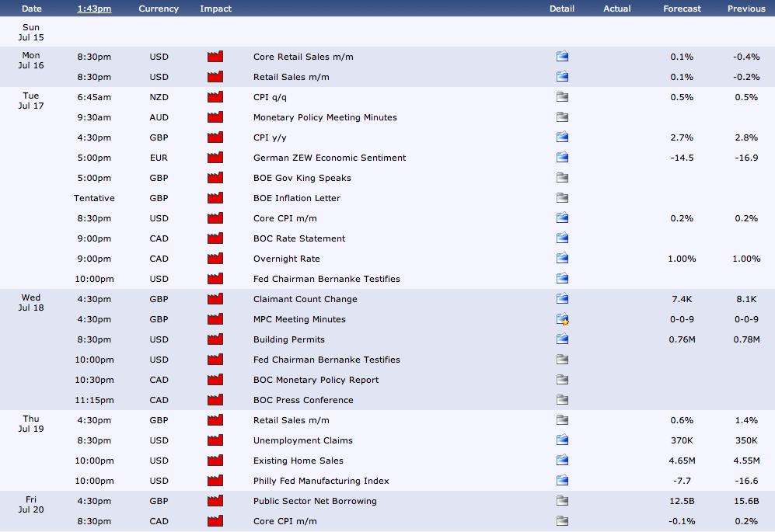775x532 pixels.
Task: Select the Forecast column header
Action: 682,9
